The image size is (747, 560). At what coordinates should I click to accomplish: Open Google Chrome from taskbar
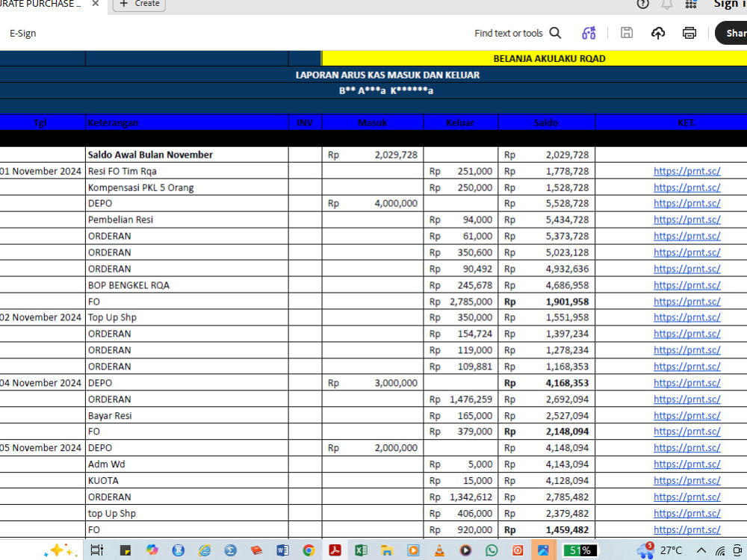tap(309, 550)
